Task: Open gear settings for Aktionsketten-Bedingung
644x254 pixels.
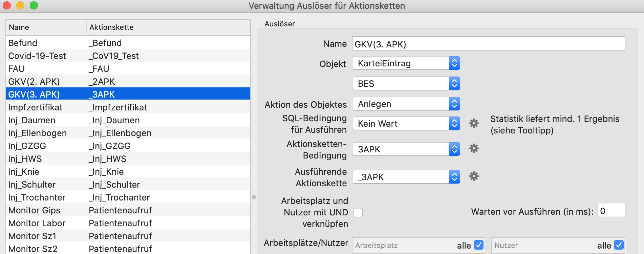Action: click(x=474, y=148)
